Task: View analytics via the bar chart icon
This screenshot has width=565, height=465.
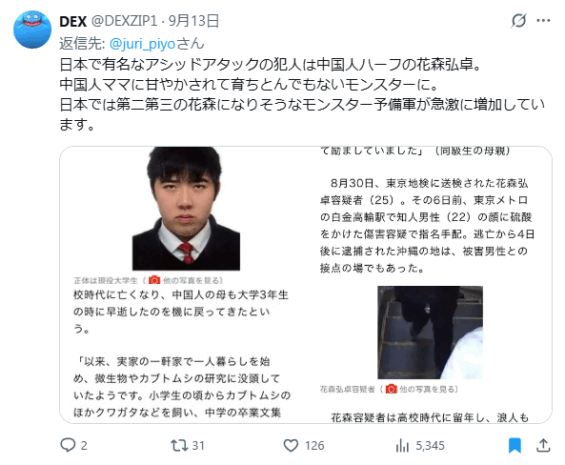Action: pos(402,446)
